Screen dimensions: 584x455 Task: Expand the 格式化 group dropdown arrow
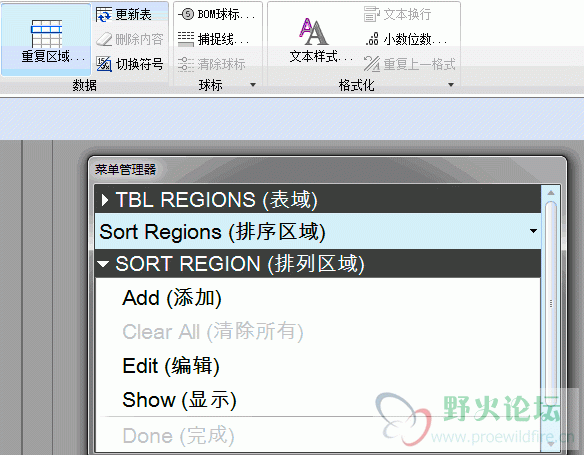click(451, 85)
